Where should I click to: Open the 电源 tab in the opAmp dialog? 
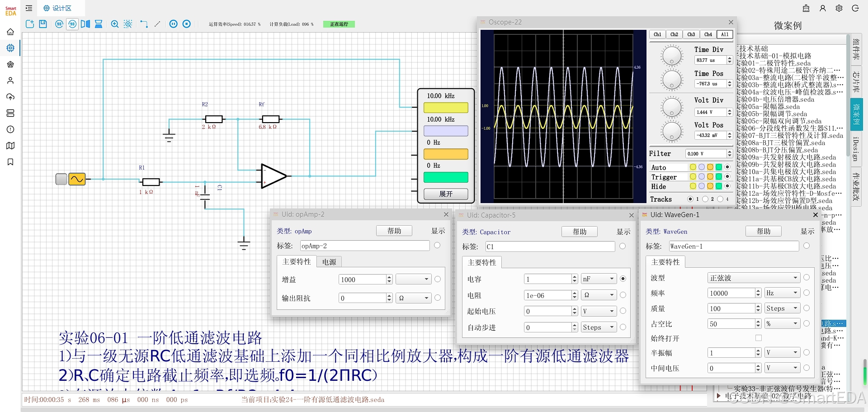click(329, 262)
